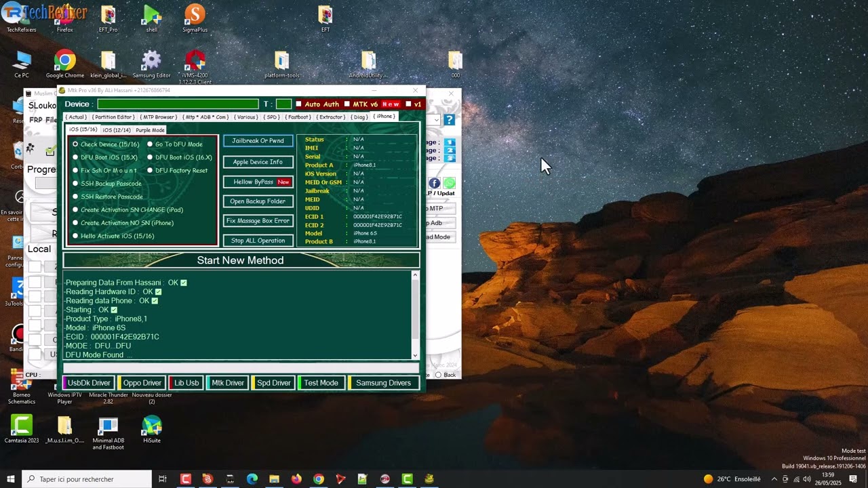Screen dimensions: 868x488
Task: Click Stop ALL Operation button
Action: pos(258,241)
